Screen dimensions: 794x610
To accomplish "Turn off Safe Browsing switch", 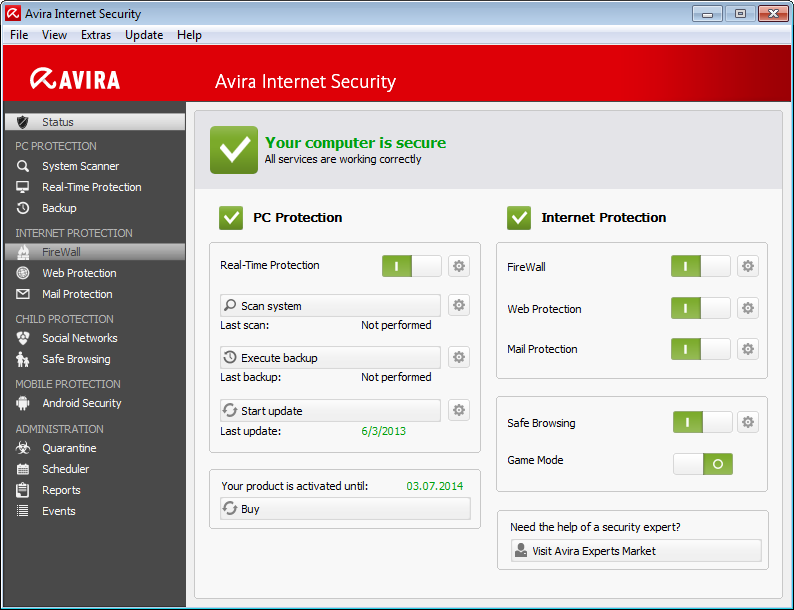I will tap(702, 423).
